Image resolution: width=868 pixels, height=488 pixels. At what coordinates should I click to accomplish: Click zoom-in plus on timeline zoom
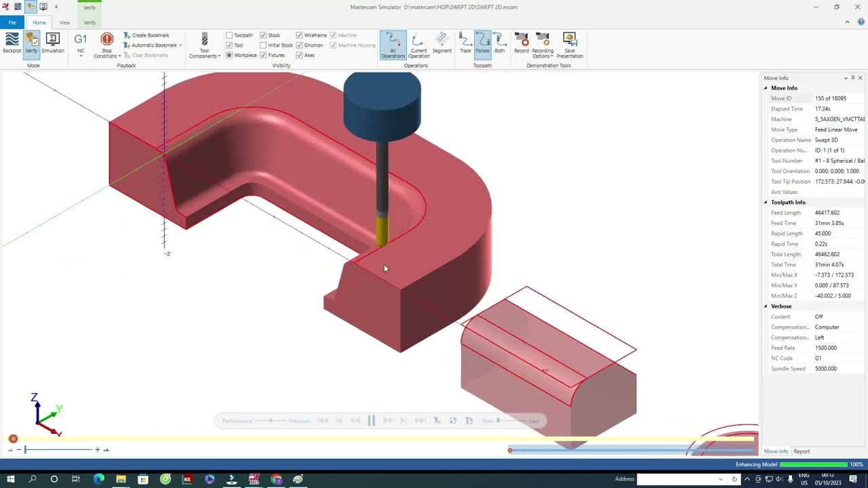coord(97,449)
